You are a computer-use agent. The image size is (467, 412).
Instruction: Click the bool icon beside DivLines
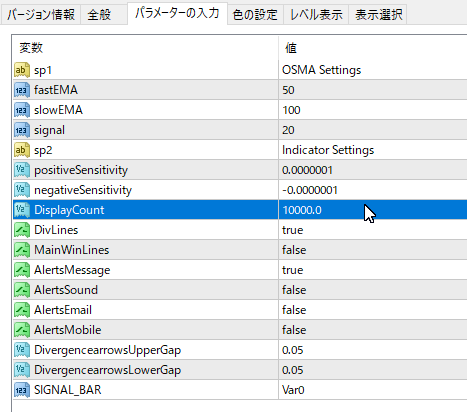pyautogui.click(x=22, y=230)
